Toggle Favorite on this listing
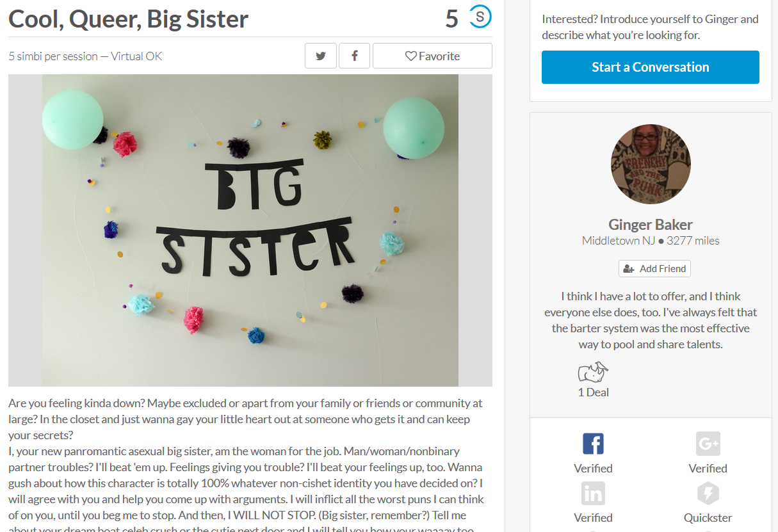 point(432,56)
